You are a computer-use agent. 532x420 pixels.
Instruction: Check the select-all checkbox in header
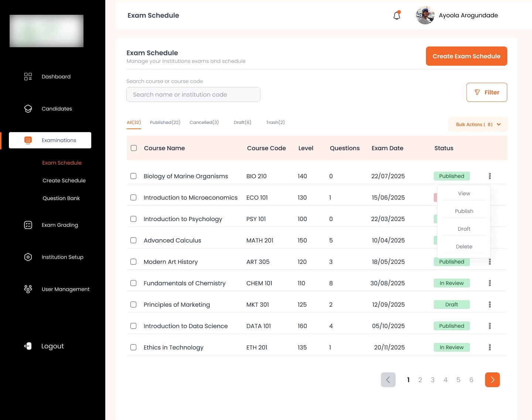[x=134, y=148]
